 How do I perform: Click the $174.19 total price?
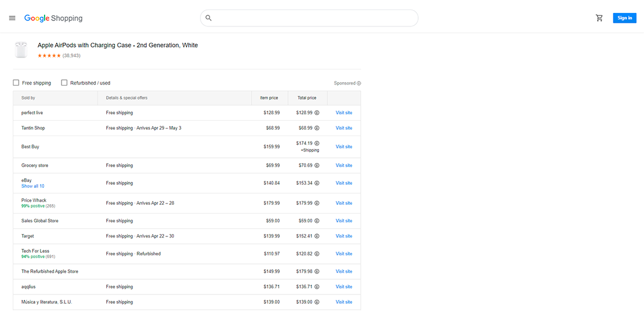point(304,143)
